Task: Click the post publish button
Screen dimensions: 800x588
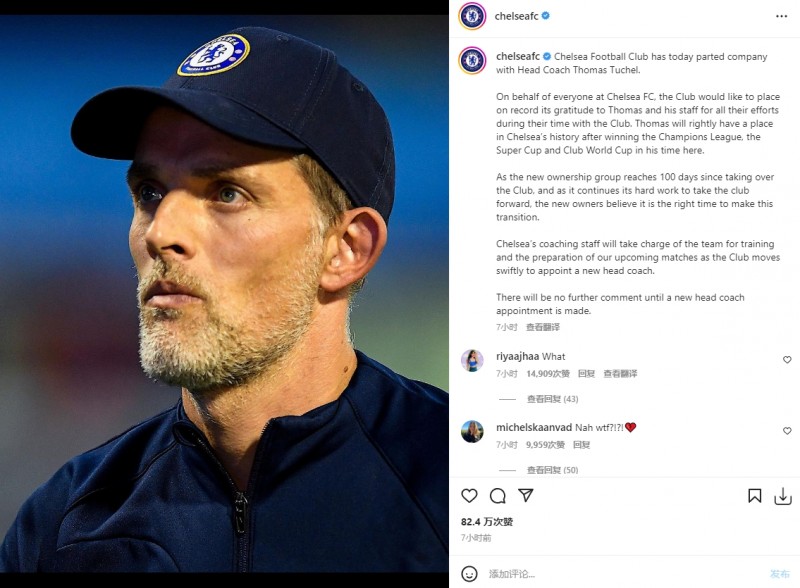Action: (780, 574)
